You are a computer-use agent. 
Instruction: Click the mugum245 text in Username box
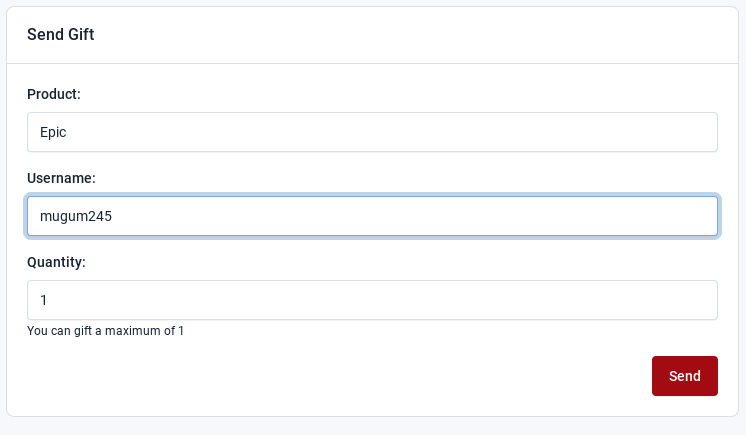pos(76,216)
